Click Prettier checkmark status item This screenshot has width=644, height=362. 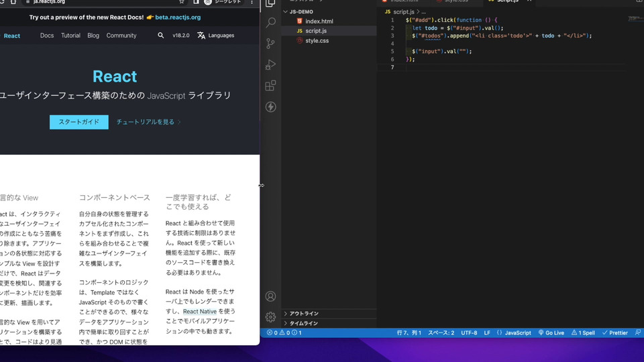pos(615,333)
